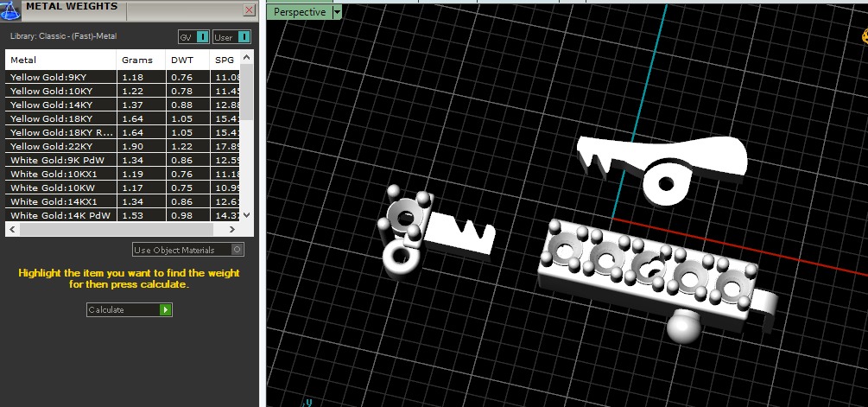Select the Perspective viewport title tab
This screenshot has height=407, width=868.
coord(300,12)
